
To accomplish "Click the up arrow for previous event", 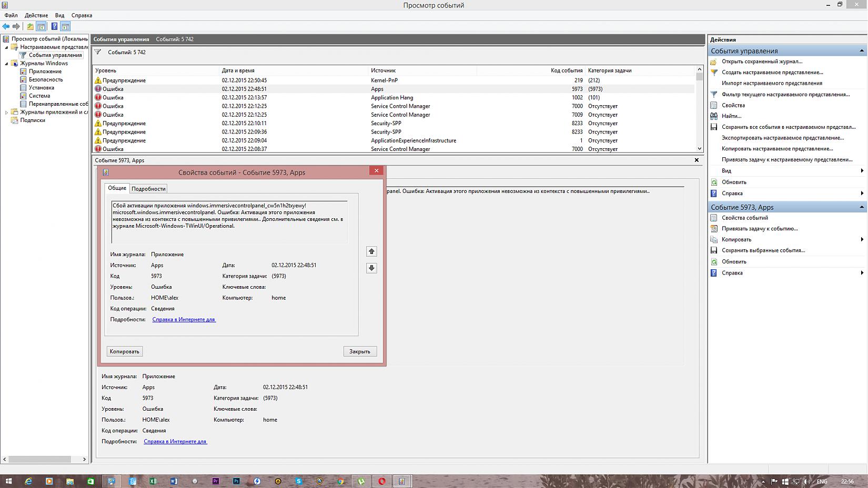I will [x=371, y=251].
